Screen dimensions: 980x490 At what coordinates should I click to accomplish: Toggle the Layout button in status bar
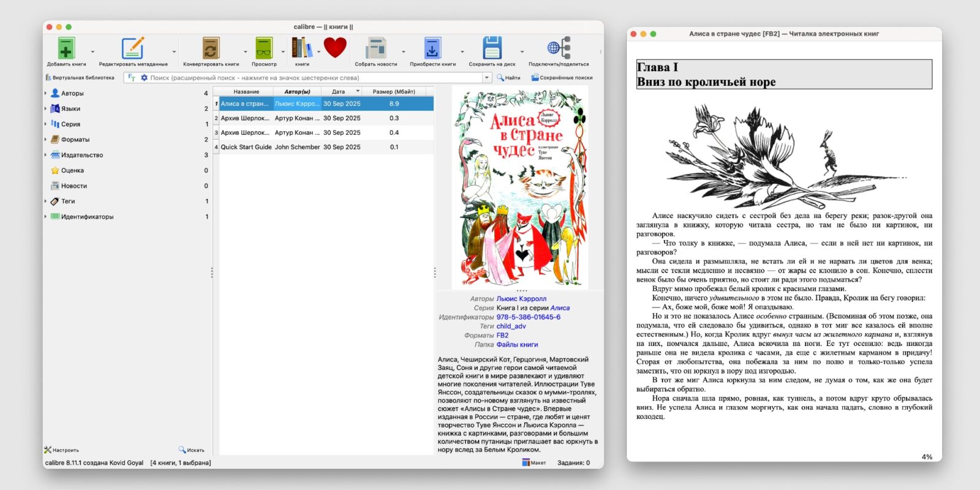533,463
